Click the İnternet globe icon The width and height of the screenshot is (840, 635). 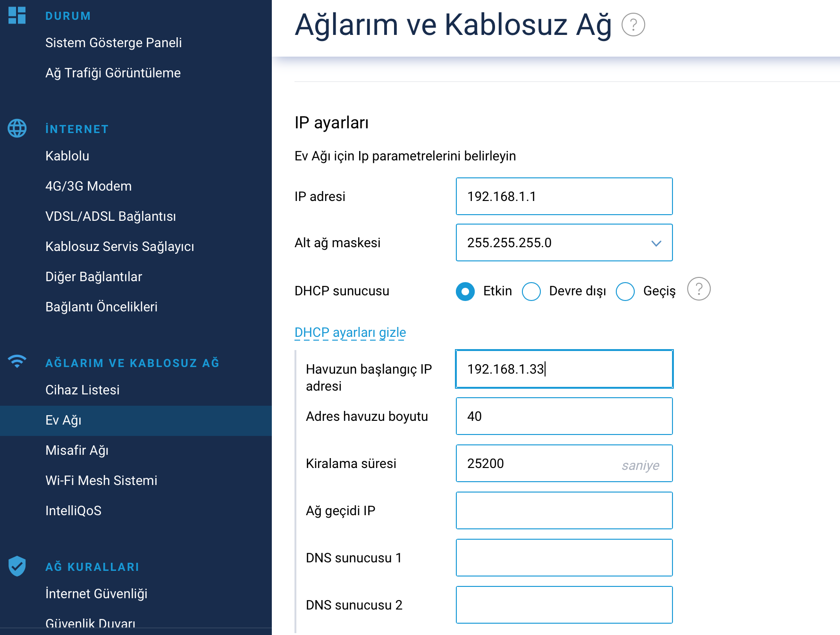(17, 128)
